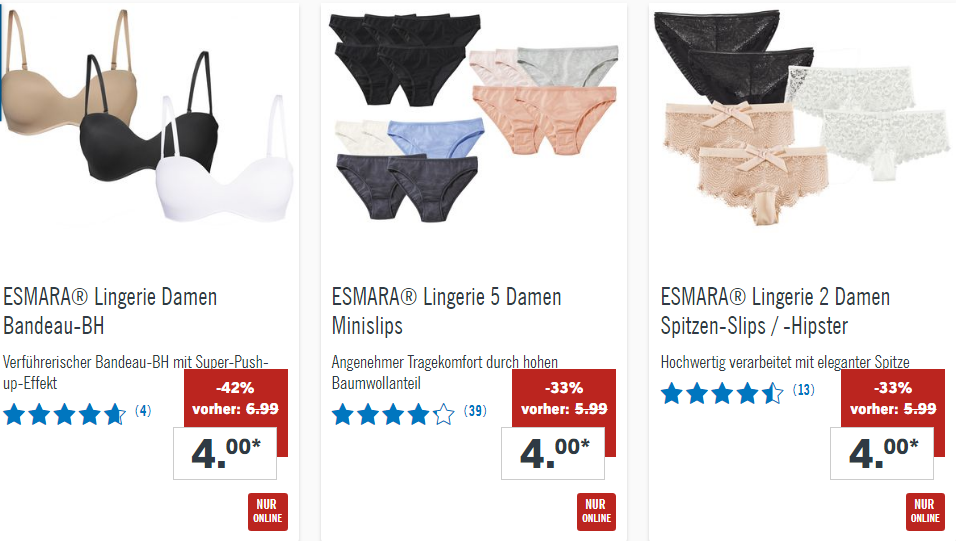Click the NUR ONLINE badge on Spitzen-Slips

(x=925, y=511)
